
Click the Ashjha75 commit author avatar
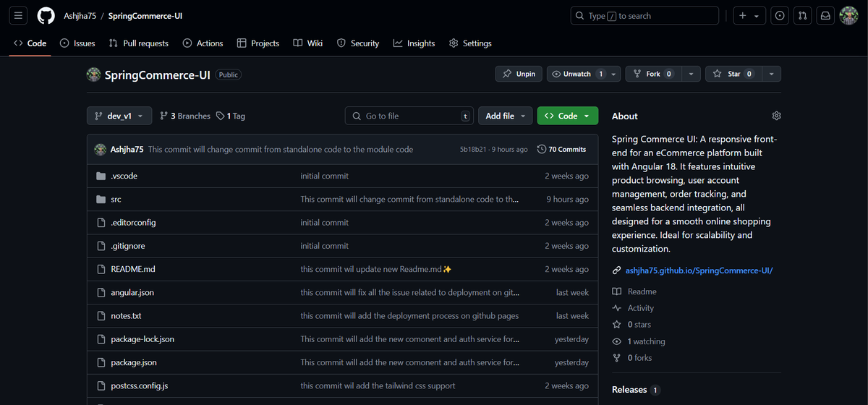[x=101, y=149]
